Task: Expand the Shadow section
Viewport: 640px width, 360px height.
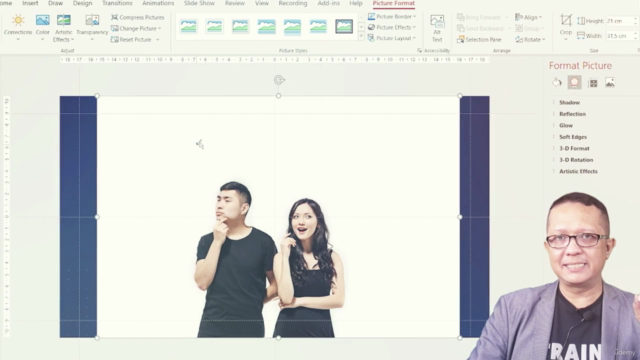Action: click(569, 102)
